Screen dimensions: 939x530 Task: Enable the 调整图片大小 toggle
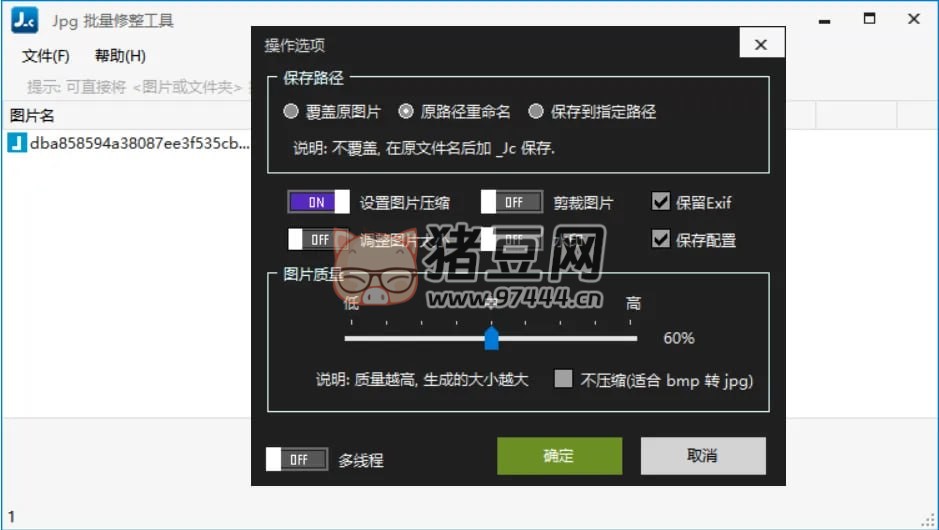(x=318, y=240)
